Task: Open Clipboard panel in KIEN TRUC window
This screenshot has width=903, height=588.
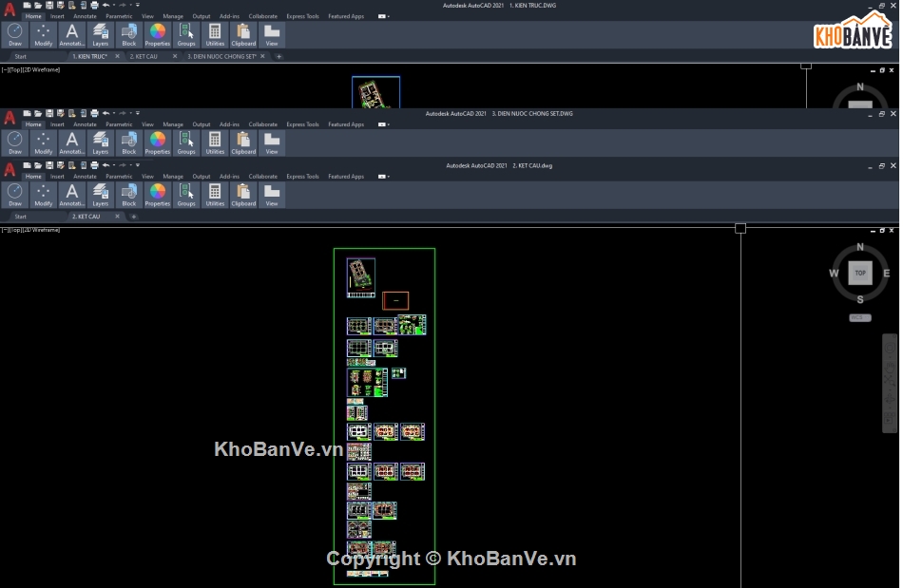Action: pyautogui.click(x=243, y=35)
